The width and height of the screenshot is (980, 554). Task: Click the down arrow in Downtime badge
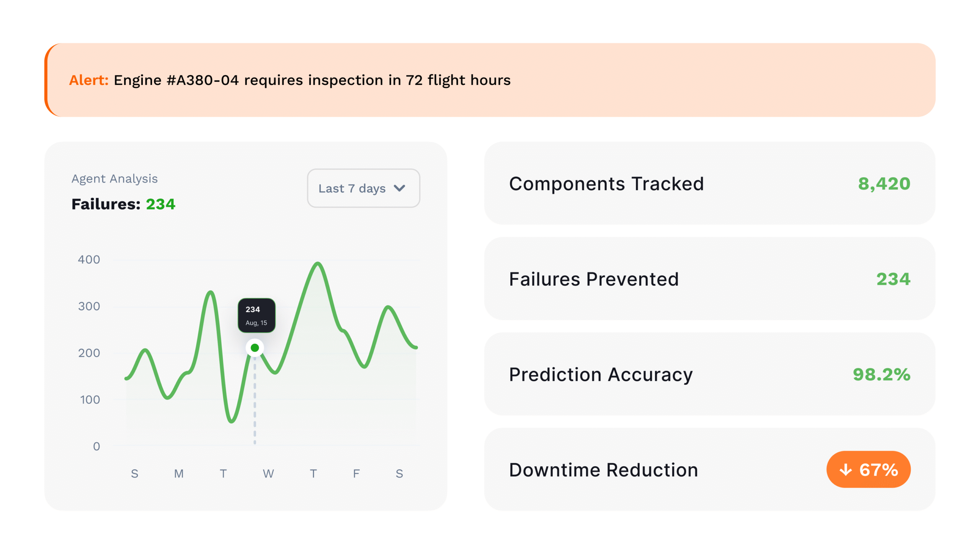click(x=845, y=469)
